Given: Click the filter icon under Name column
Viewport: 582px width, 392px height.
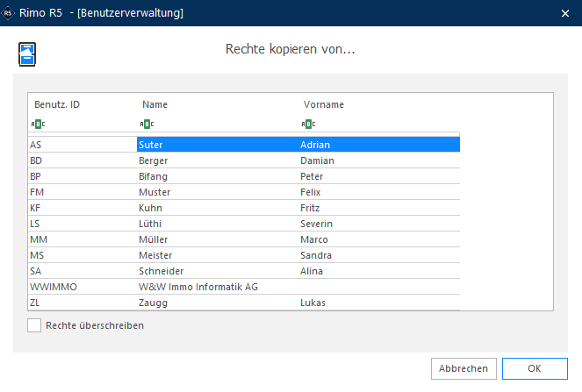Looking at the screenshot, I should pyautogui.click(x=147, y=124).
